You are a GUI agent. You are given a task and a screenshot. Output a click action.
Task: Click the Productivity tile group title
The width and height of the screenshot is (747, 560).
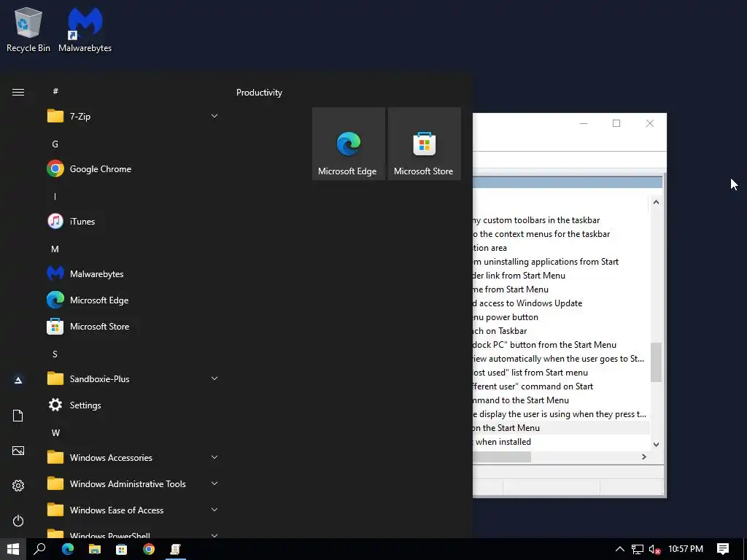(x=259, y=93)
